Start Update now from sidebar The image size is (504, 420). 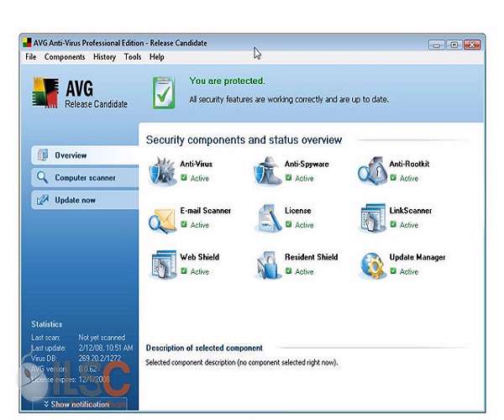(x=85, y=200)
